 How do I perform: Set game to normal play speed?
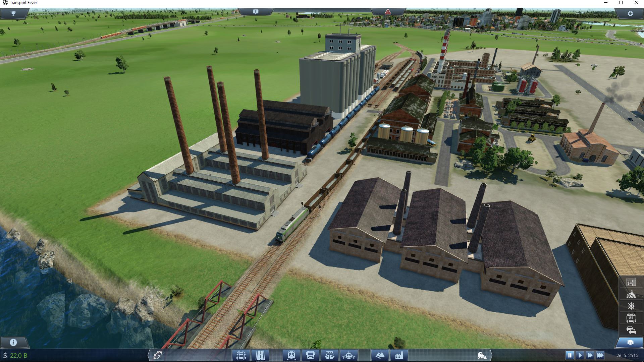point(580,355)
